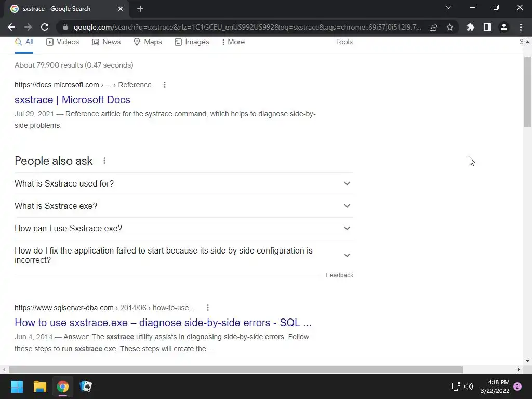Viewport: 532px width, 399px height.
Task: Click the browser forward arrow
Action: [28, 27]
